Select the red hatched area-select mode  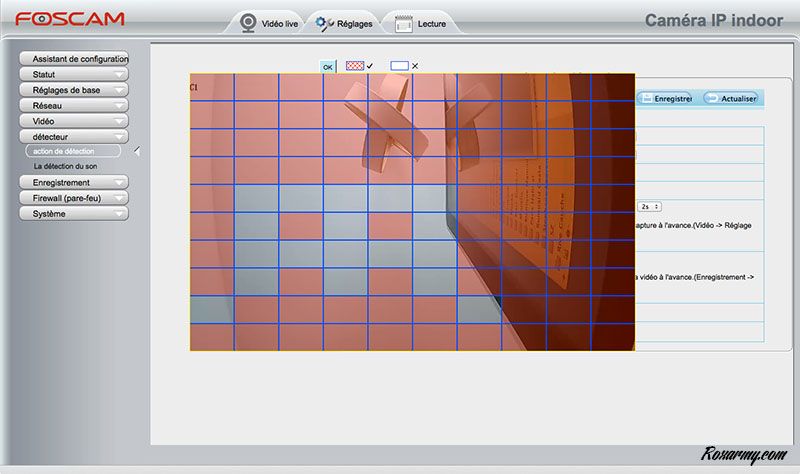point(354,65)
